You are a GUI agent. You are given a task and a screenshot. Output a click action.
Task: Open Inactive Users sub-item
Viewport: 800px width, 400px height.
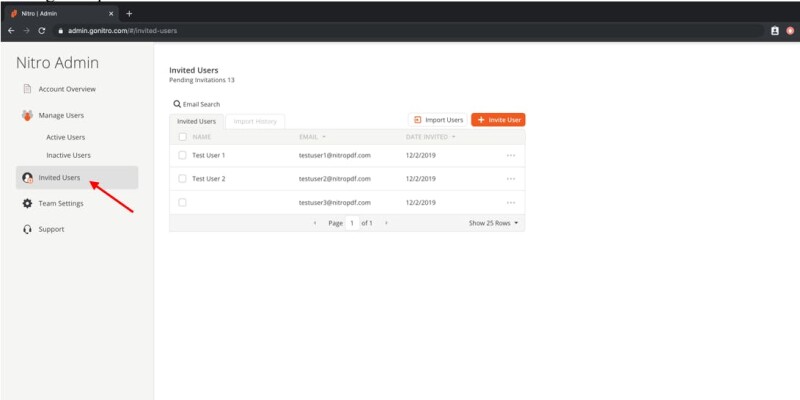[68, 155]
